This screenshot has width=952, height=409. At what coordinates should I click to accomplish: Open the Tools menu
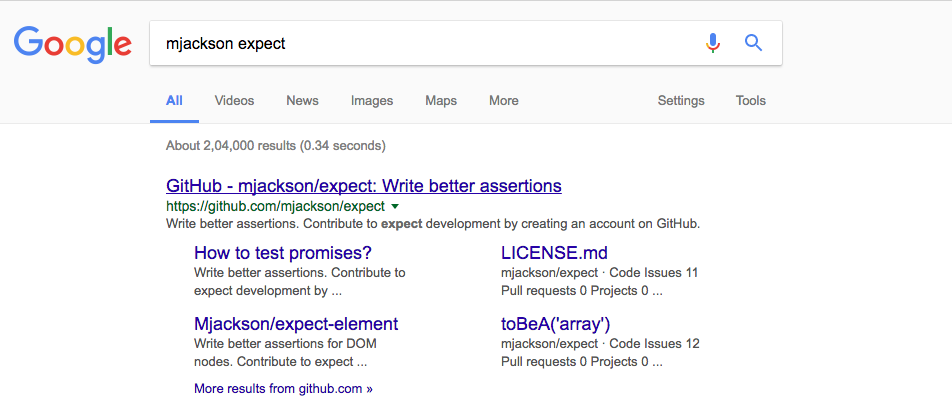click(x=750, y=101)
